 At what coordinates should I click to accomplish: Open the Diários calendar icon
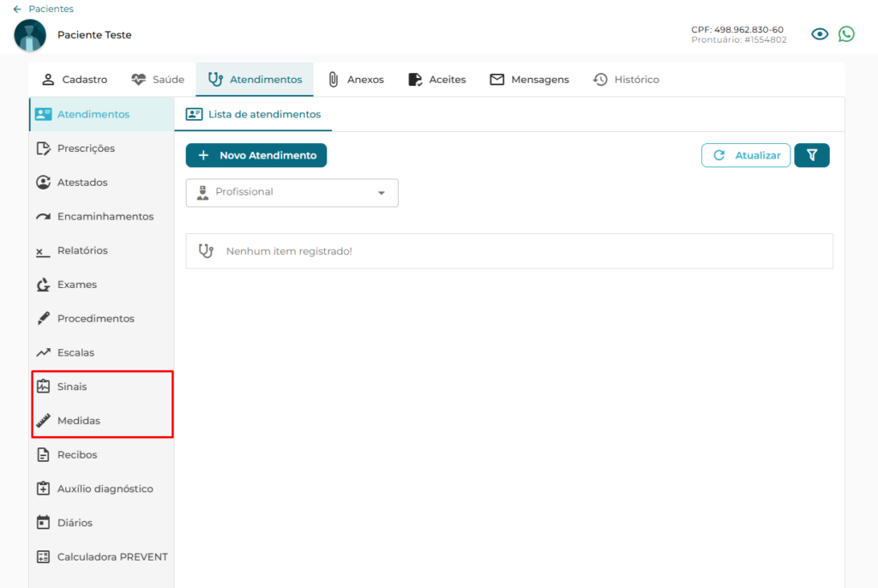tap(43, 523)
